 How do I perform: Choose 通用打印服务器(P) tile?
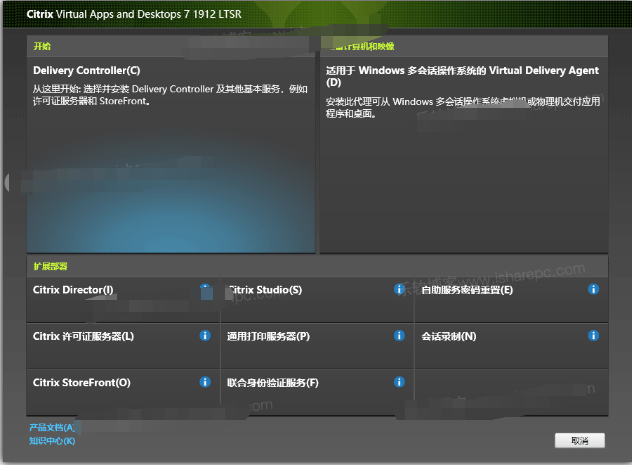[318, 346]
